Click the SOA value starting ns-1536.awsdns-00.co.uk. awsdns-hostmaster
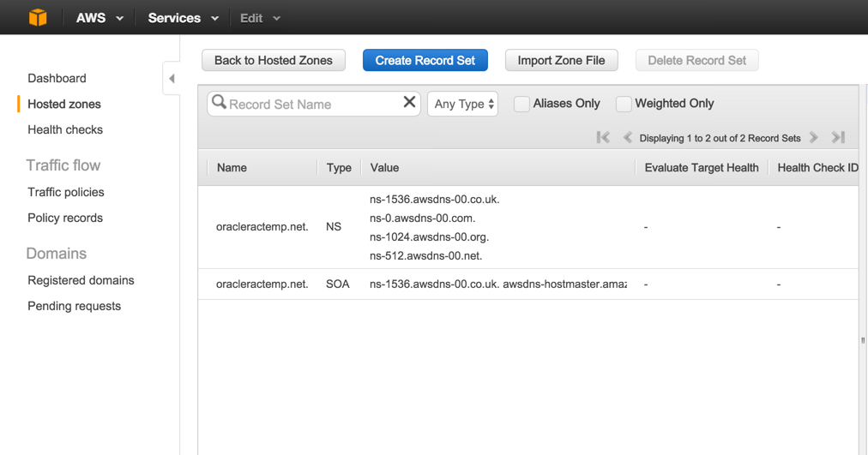The image size is (868, 455). (x=498, y=284)
